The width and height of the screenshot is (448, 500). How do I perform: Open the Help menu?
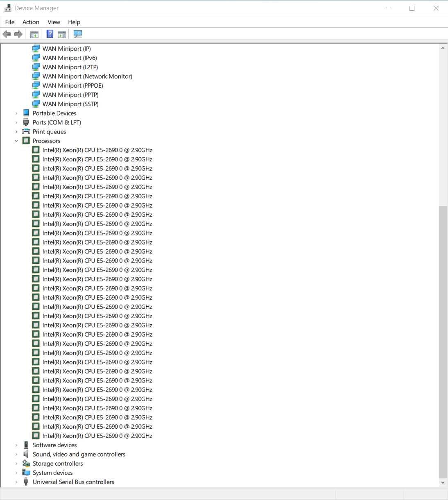pyautogui.click(x=74, y=22)
